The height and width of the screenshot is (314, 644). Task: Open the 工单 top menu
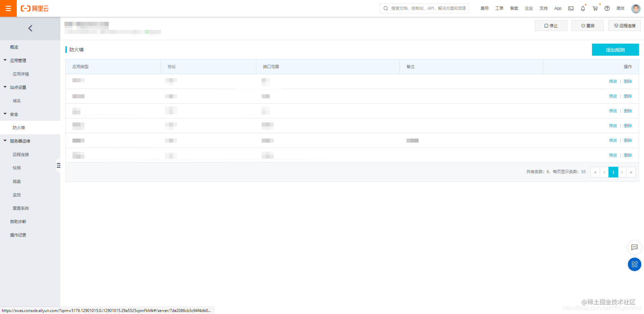point(499,8)
